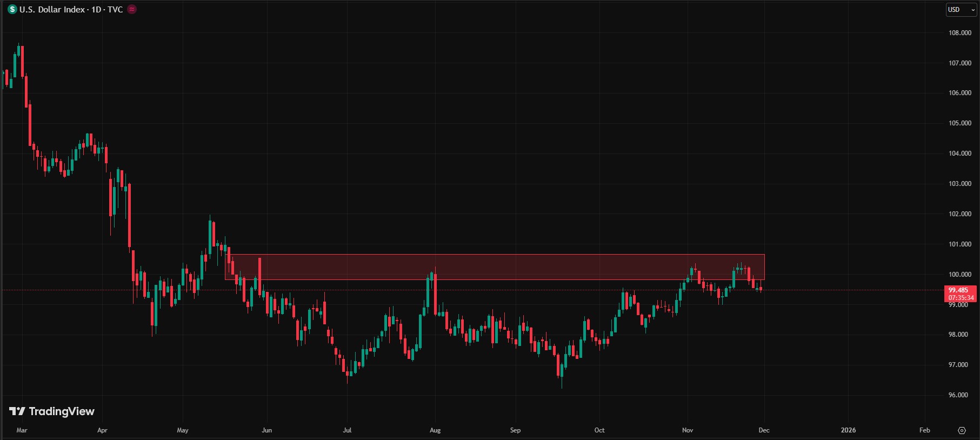
Task: Click the Dec label on time axis
Action: click(x=764, y=430)
